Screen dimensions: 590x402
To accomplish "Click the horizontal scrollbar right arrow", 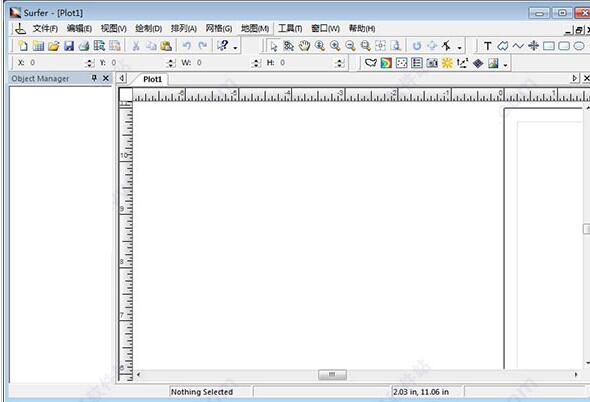I will [x=576, y=375].
